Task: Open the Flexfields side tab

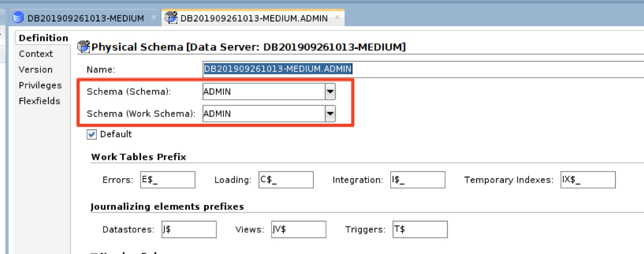Action: (39, 101)
